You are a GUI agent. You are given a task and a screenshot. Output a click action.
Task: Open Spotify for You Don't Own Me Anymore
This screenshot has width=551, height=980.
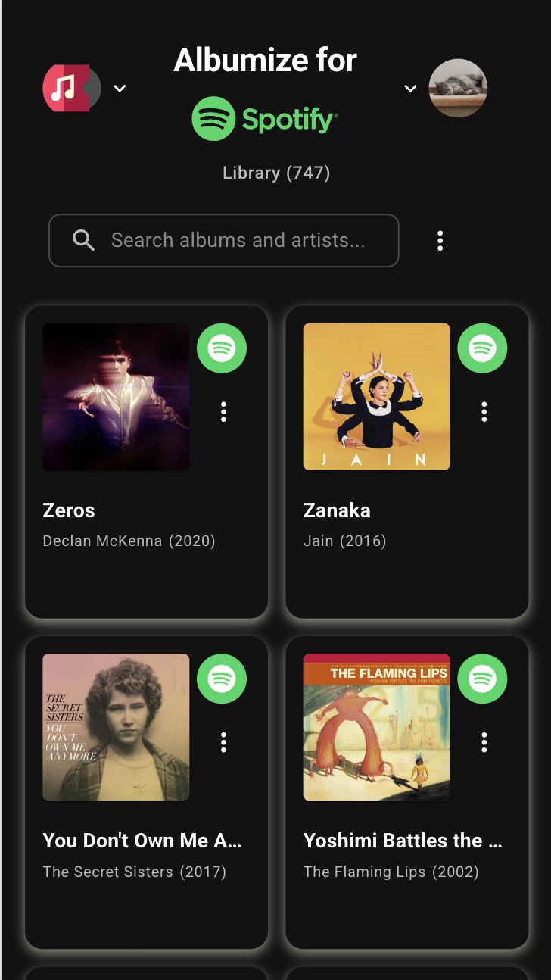coord(222,679)
